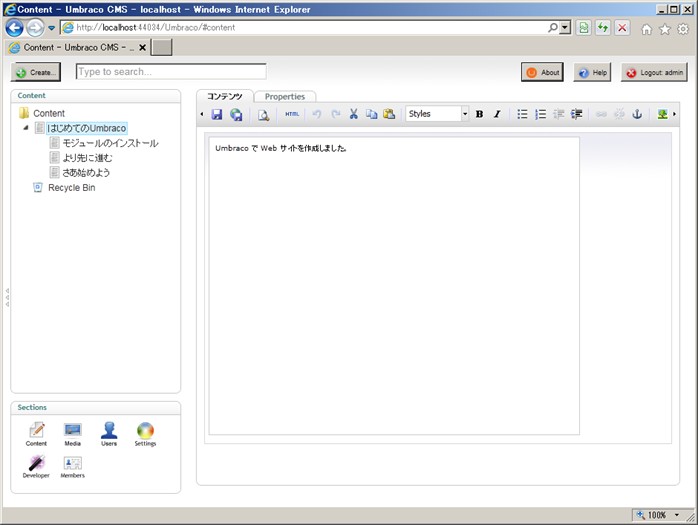Image resolution: width=698 pixels, height=525 pixels.
Task: Click the Unlink icon
Action: [x=619, y=114]
